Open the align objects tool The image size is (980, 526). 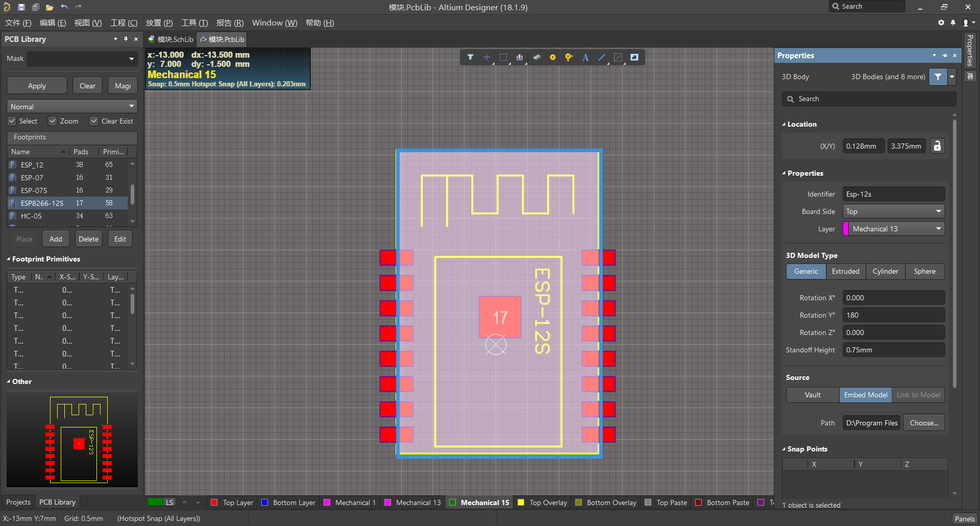[x=520, y=57]
